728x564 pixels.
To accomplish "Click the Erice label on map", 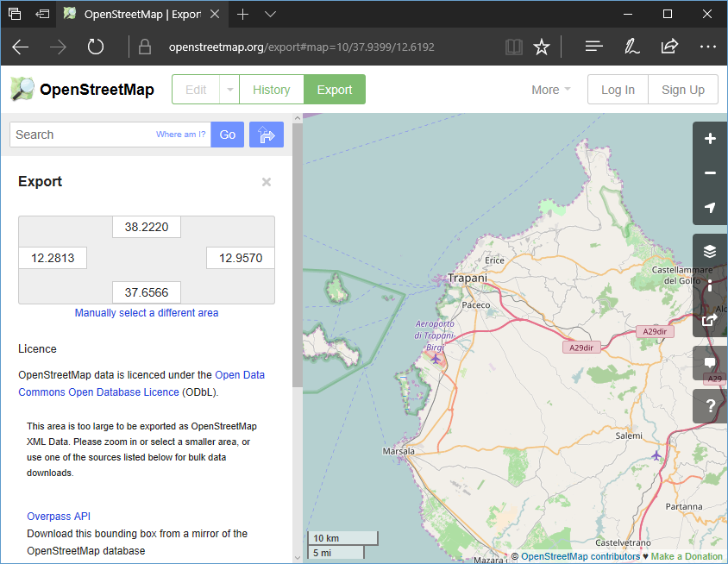I will [x=494, y=260].
